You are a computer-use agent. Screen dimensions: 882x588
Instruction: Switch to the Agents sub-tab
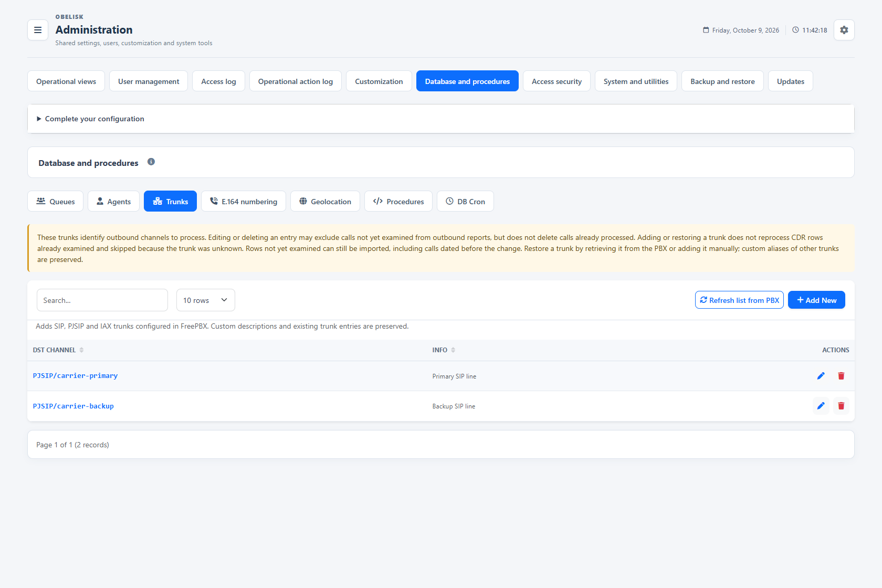[x=113, y=201]
